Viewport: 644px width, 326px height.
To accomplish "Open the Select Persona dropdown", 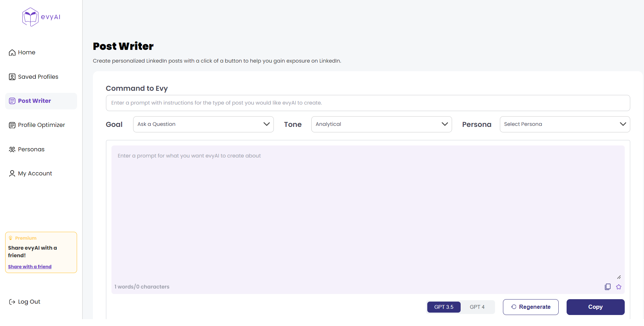I will pos(565,124).
